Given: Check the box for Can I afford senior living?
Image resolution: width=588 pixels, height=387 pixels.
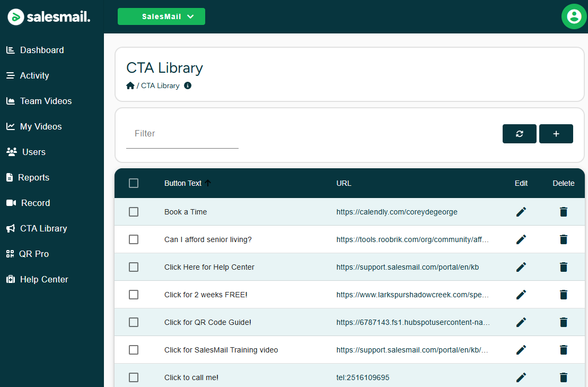Looking at the screenshot, I should 134,239.
